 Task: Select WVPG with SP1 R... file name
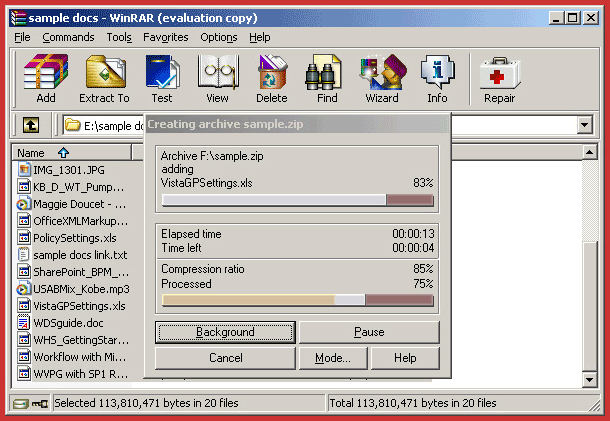tap(81, 374)
